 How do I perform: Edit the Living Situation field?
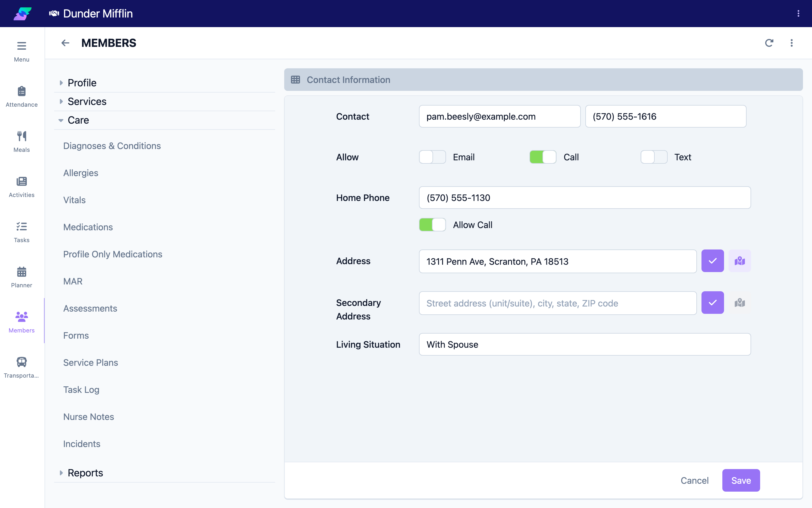click(585, 344)
